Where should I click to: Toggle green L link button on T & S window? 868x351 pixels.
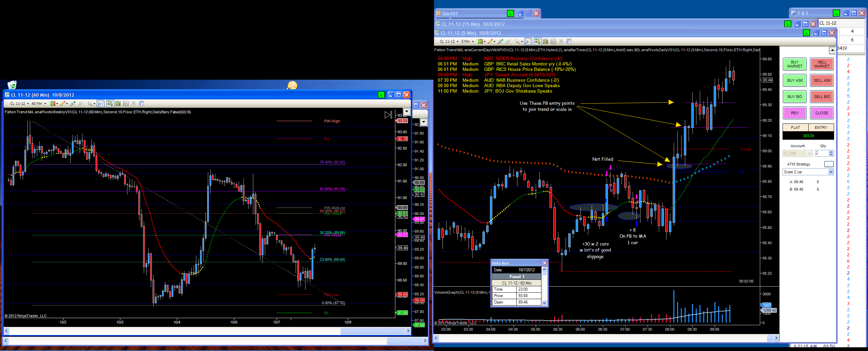click(836, 13)
